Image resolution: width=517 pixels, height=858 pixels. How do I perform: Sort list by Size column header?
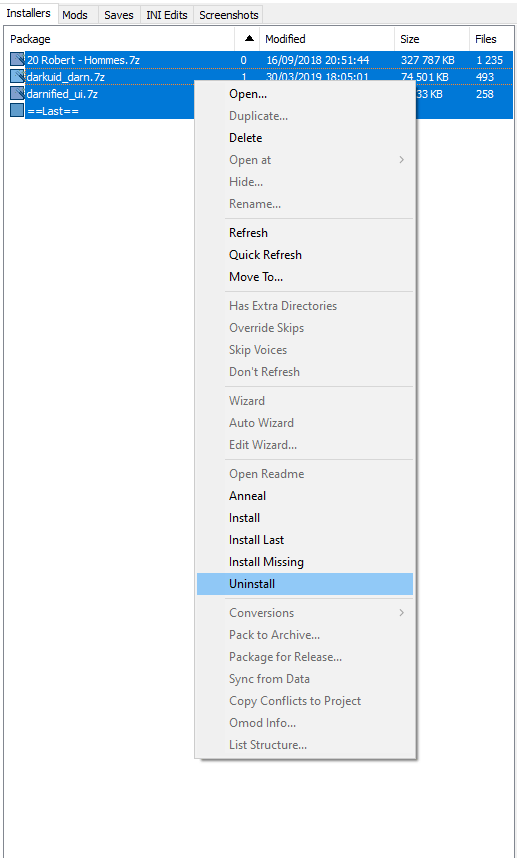(x=432, y=39)
